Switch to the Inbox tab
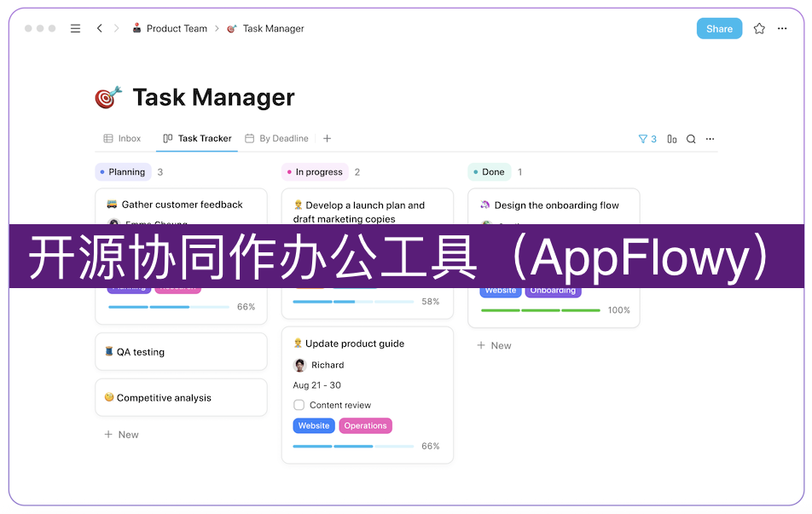Image resolution: width=812 pixels, height=514 pixels. 122,138
